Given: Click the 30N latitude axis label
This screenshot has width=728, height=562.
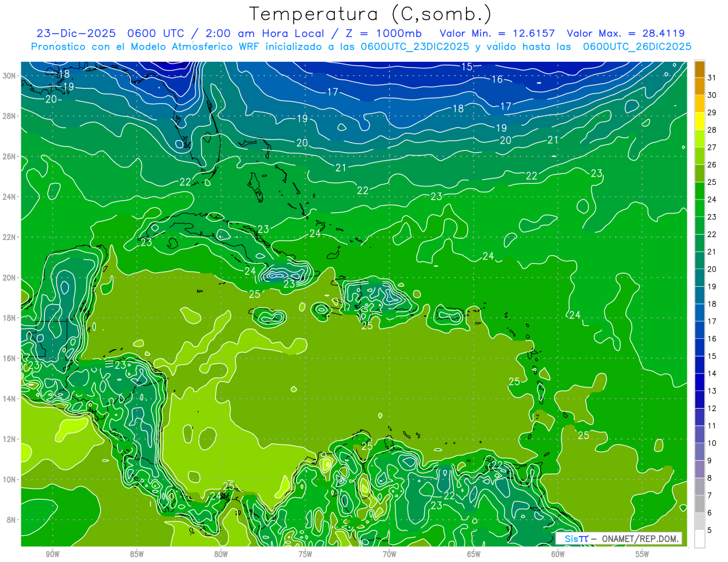Looking at the screenshot, I should tap(10, 76).
